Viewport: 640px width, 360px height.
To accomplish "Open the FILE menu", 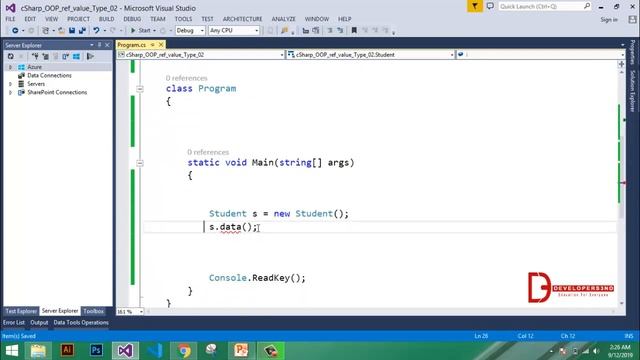I will (10, 19).
